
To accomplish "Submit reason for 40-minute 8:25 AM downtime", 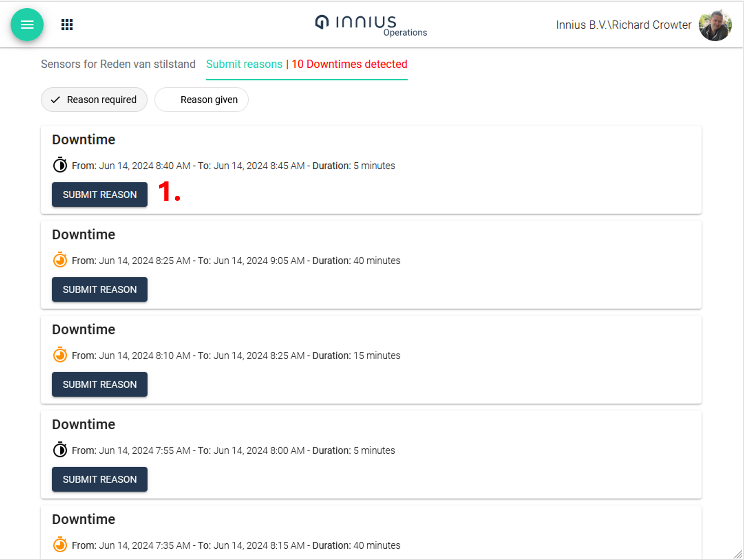I will 99,290.
